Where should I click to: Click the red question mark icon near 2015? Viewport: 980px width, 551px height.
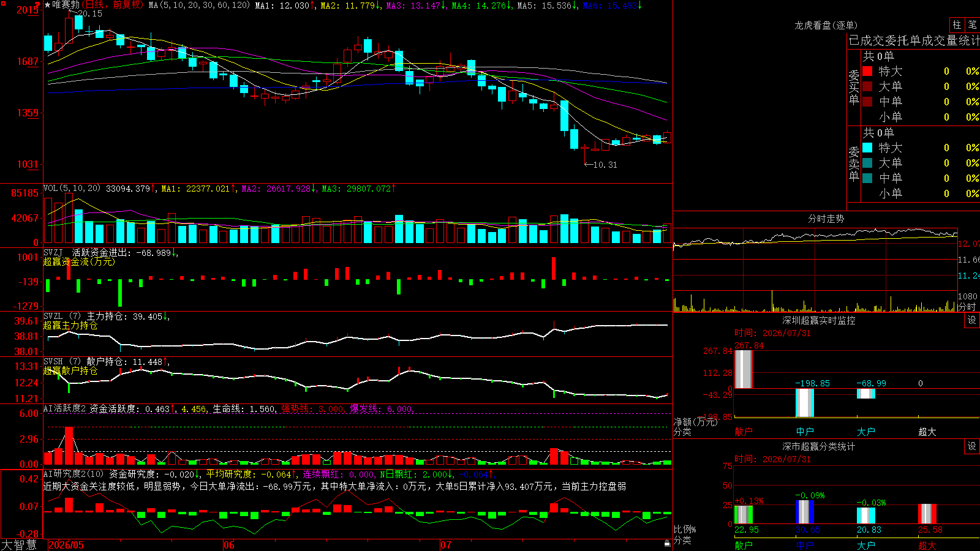[37, 6]
